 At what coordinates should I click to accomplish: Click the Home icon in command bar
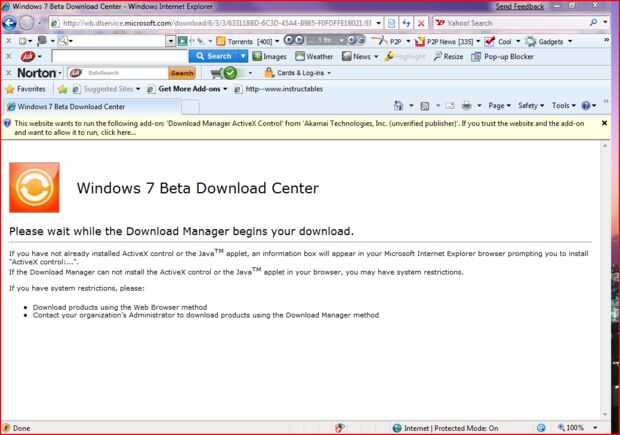pos(399,106)
